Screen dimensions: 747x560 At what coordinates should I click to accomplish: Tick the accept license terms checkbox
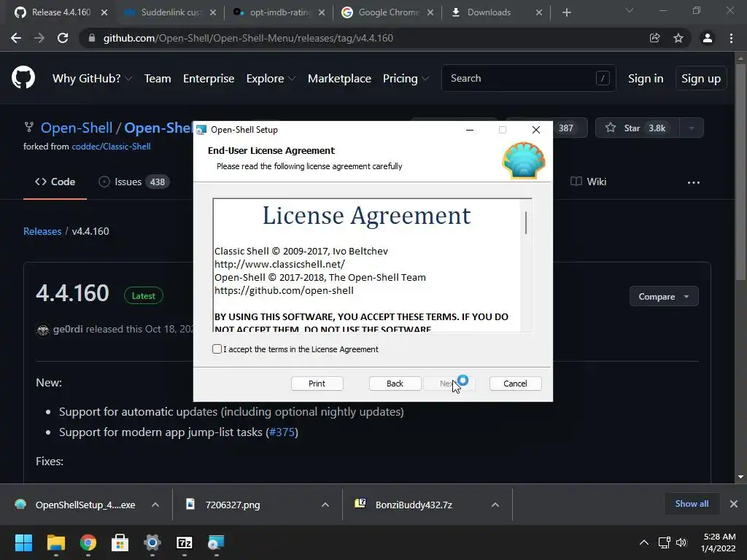point(217,349)
